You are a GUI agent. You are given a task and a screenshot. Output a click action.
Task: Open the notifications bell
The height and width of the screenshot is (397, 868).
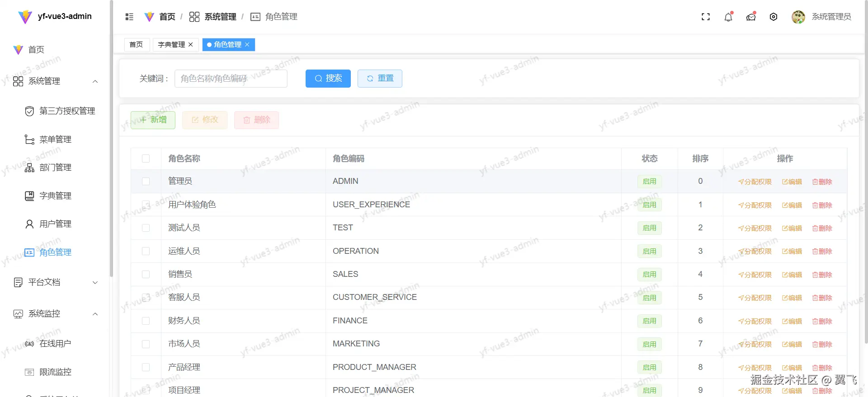click(x=728, y=17)
